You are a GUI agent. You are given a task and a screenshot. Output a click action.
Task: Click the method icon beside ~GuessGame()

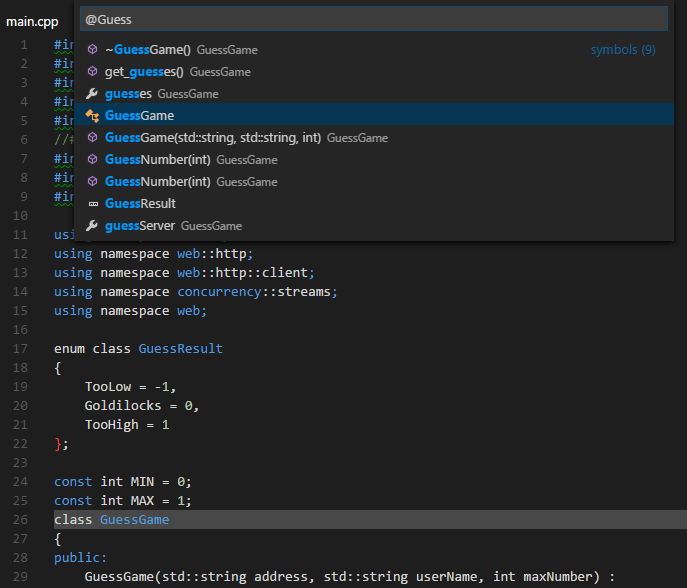[93, 49]
